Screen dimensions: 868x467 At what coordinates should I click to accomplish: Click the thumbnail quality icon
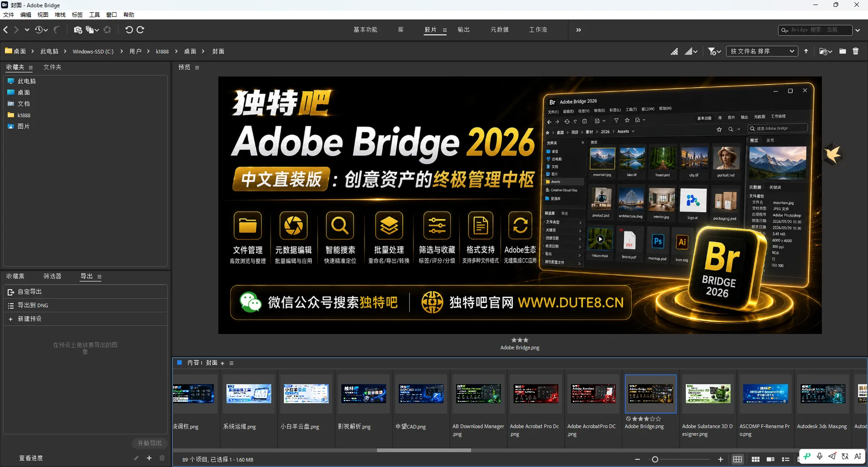(674, 51)
